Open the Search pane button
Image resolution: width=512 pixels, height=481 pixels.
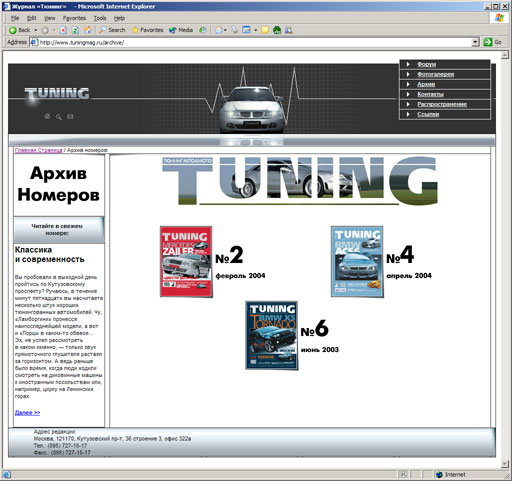[112, 30]
